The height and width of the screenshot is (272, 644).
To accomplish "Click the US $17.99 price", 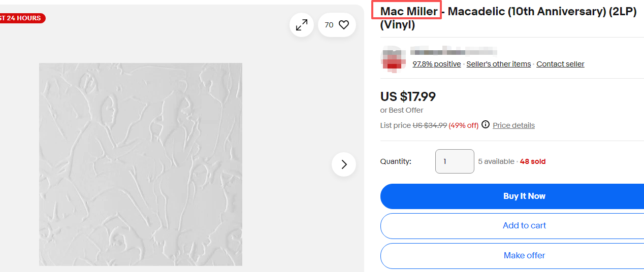I will 408,96.
